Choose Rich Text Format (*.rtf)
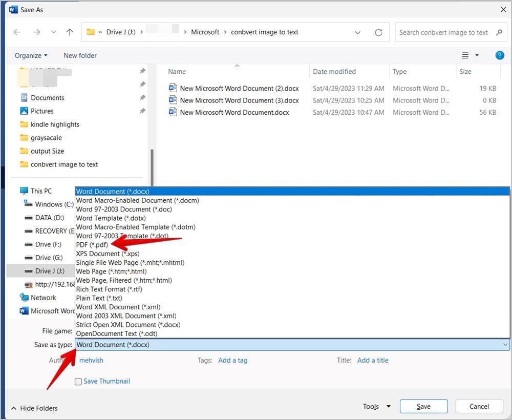The image size is (512, 420). [292, 289]
